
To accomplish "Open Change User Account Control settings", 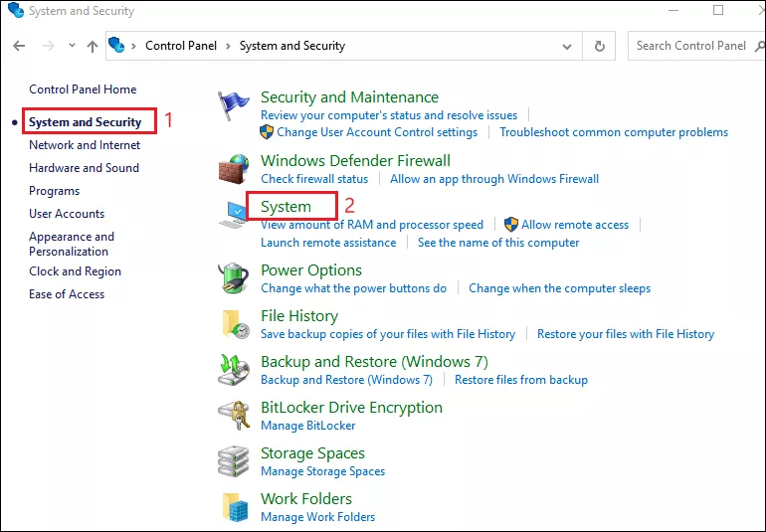I will point(377,132).
